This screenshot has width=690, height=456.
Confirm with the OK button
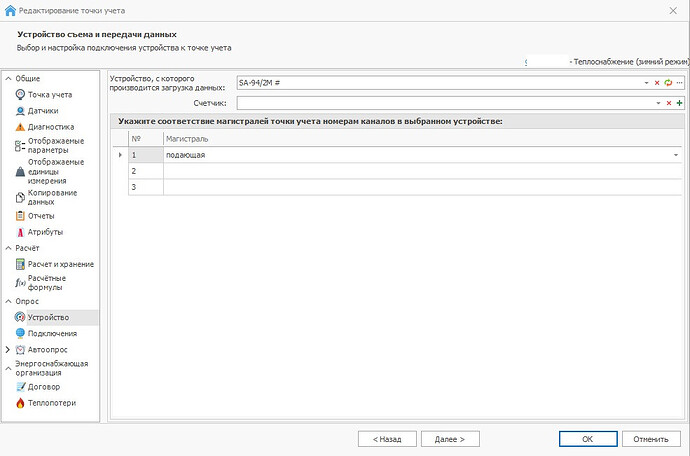tap(587, 438)
